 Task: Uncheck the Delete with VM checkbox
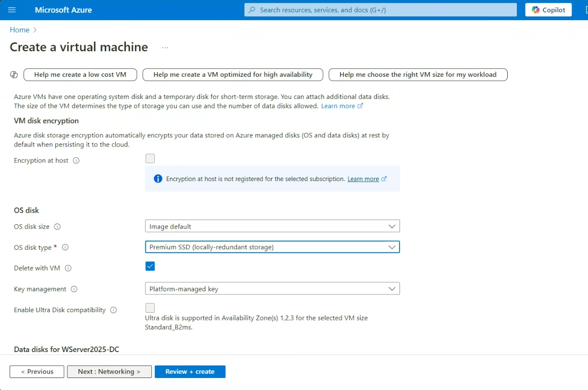(150, 266)
